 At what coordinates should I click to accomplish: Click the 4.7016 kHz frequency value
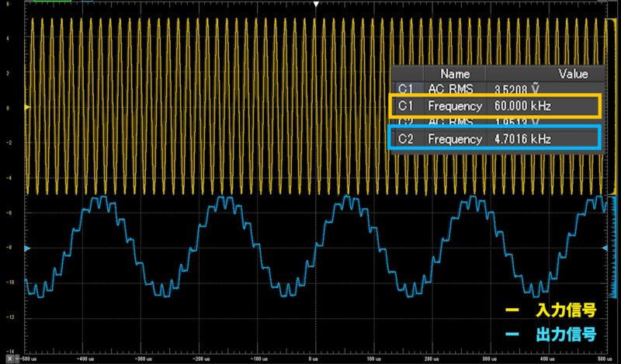522,139
